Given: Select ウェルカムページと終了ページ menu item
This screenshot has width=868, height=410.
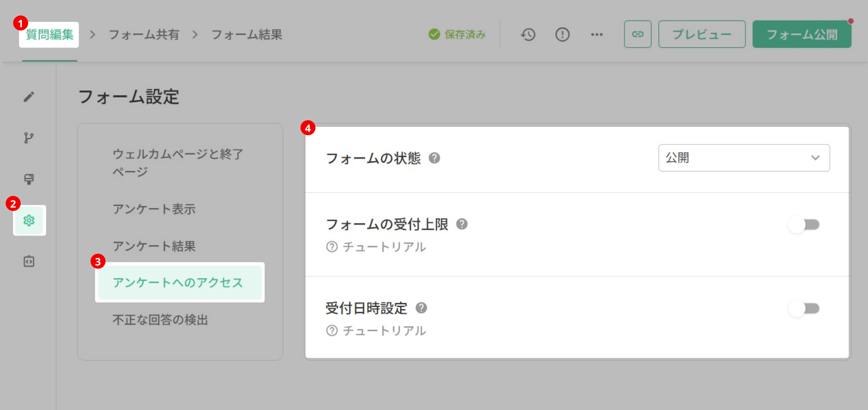Looking at the screenshot, I should coord(178,163).
